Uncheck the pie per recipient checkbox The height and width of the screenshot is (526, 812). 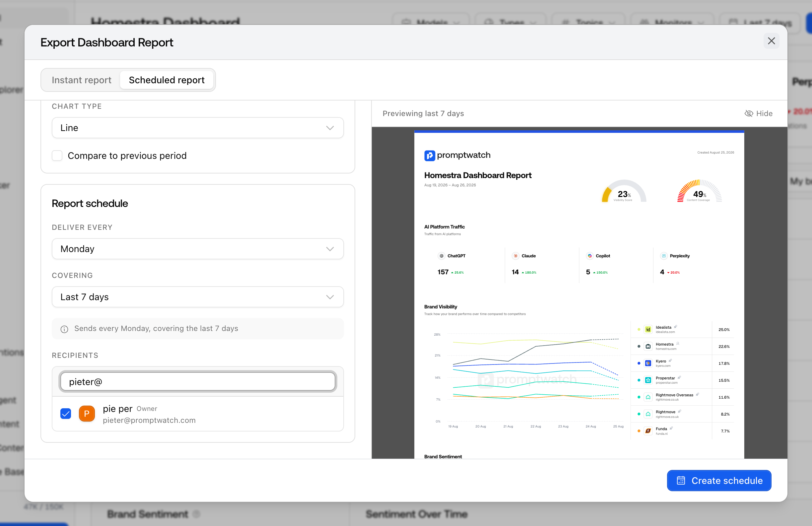point(65,414)
